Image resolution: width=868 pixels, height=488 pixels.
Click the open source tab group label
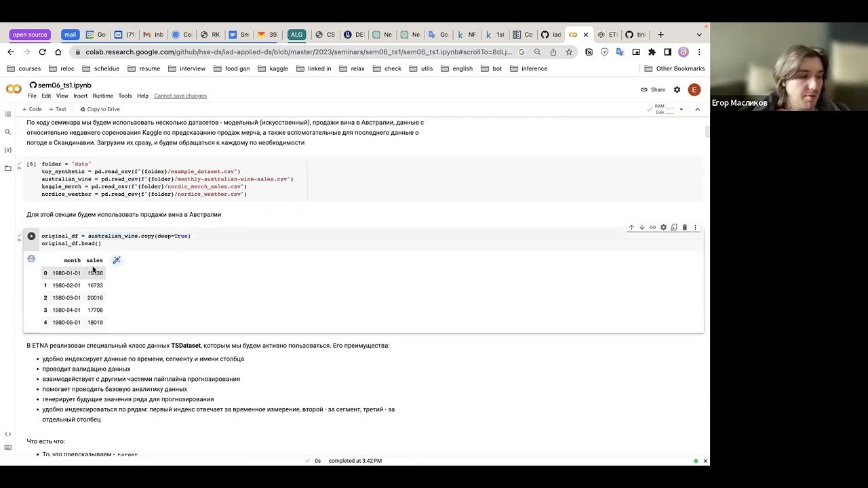pyautogui.click(x=30, y=35)
